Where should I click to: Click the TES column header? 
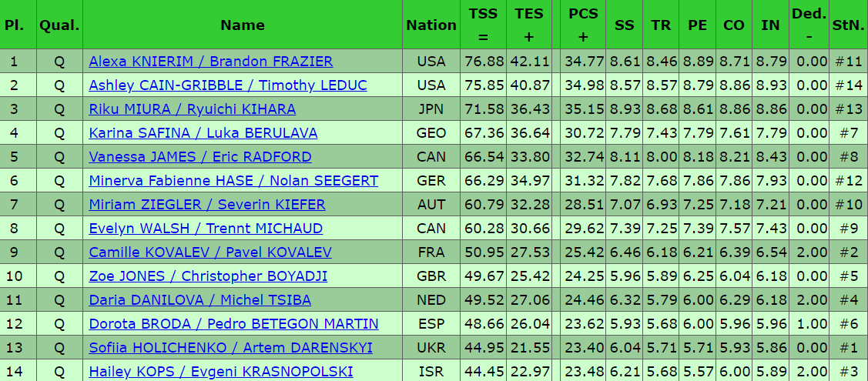(529, 25)
